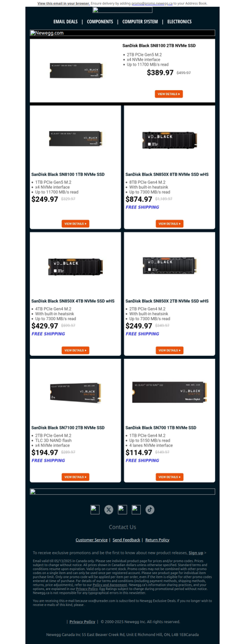Click the Sign up link
This screenshot has width=245, height=644.
click(196, 553)
